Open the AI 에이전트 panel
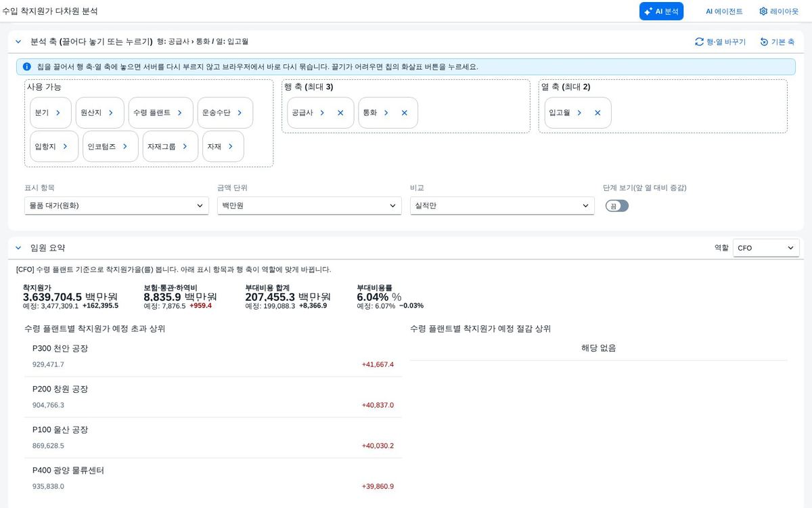Screen dimensions: 812x508 click(x=724, y=12)
